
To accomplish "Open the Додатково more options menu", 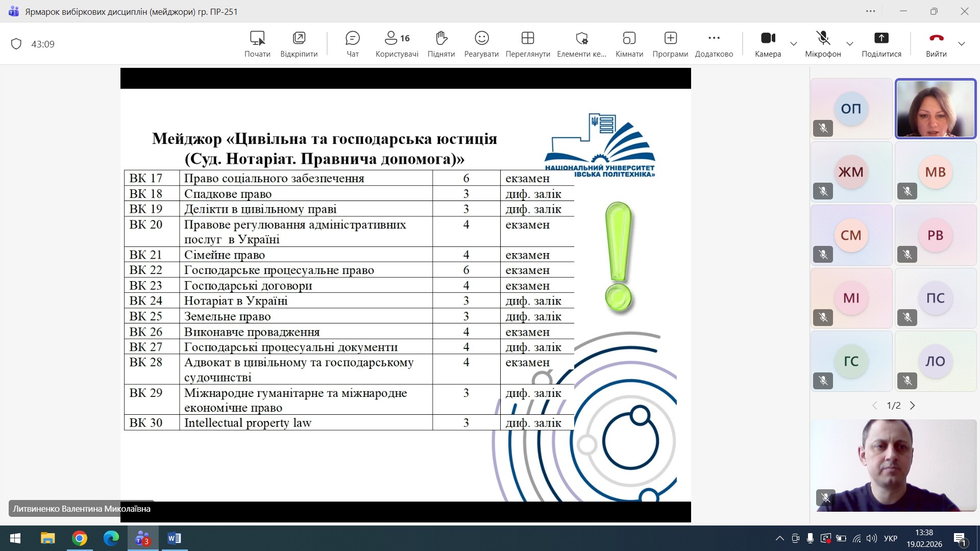I will click(x=714, y=43).
